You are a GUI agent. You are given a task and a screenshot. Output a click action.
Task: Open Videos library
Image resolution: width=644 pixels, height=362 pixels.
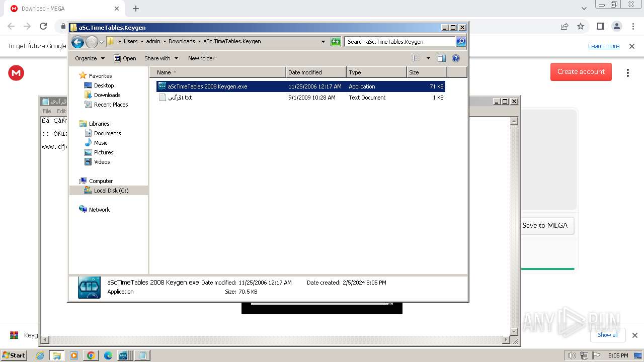pos(102,162)
